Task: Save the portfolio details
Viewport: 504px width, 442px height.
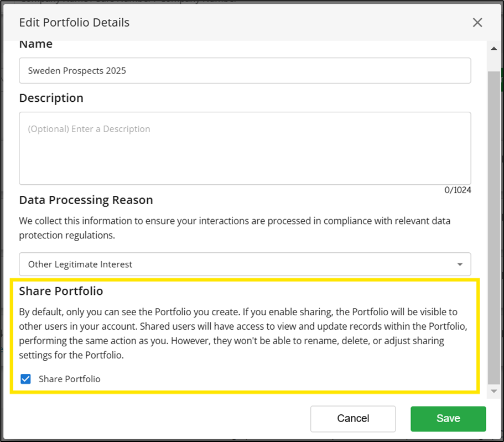Action: pos(448,419)
